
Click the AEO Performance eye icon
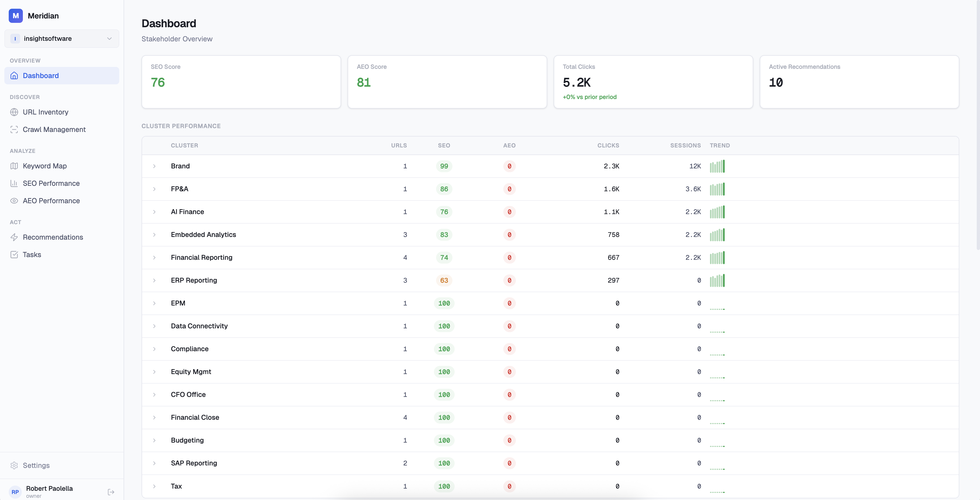tap(14, 201)
